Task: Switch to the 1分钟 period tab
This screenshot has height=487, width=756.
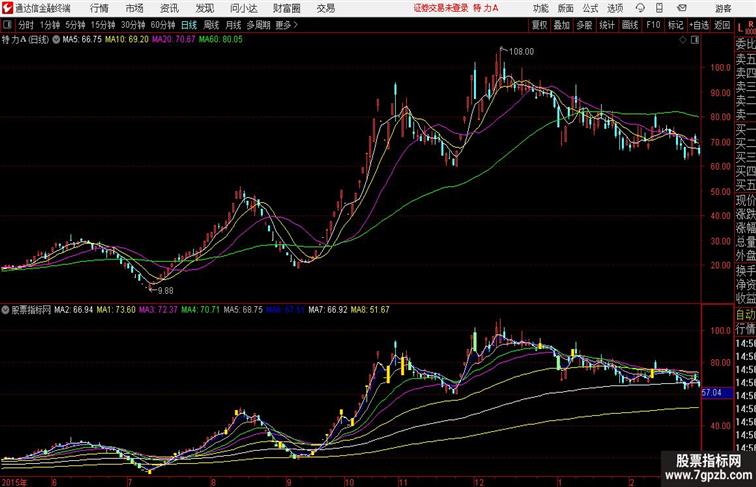Action: [x=49, y=25]
